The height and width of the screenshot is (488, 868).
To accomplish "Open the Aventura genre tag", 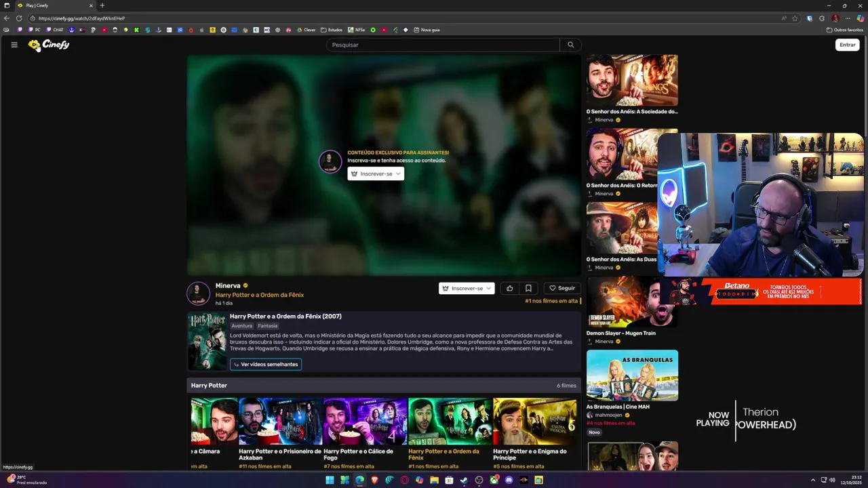I will 241,326.
